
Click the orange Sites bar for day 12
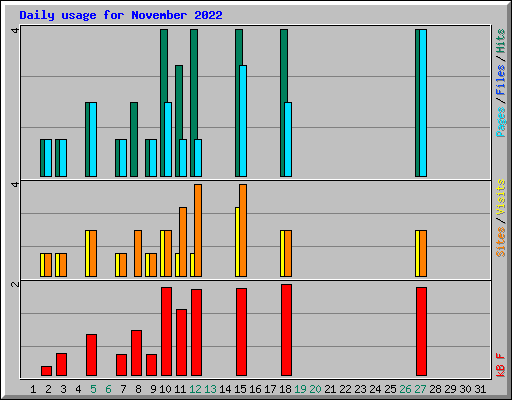point(198,230)
